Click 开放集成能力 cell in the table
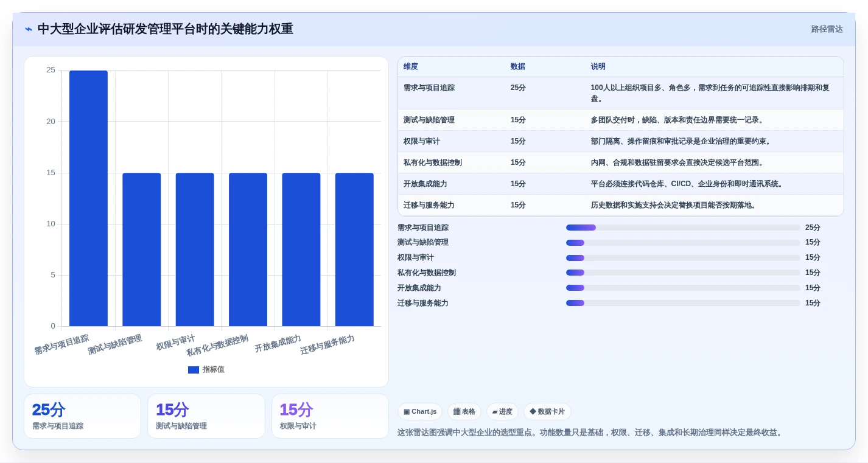868x463 pixels. [425, 184]
